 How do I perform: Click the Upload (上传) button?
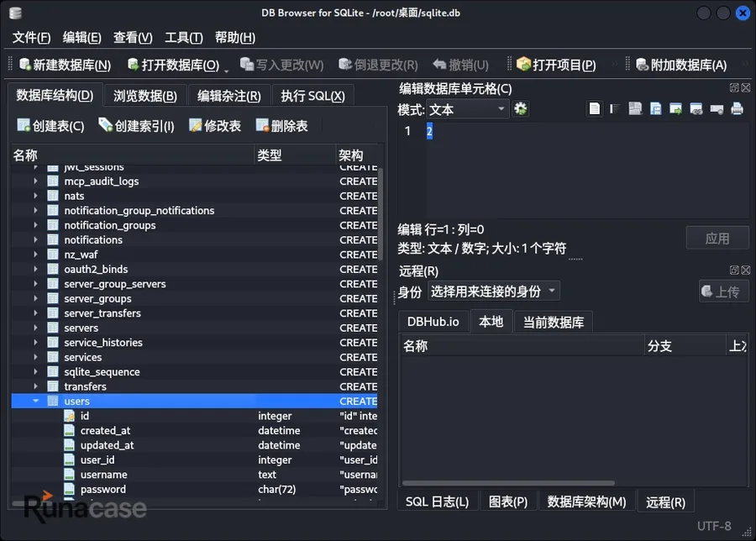tap(724, 292)
